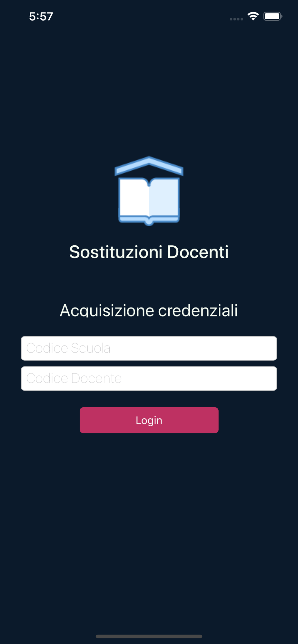Focus the Codice Docente input field

click(149, 379)
